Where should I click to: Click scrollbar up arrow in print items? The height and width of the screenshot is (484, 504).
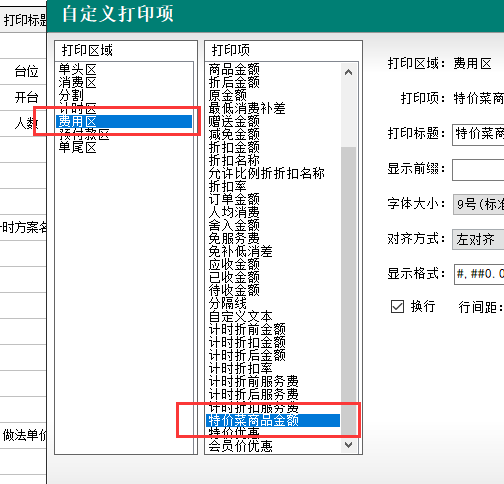coord(349,72)
